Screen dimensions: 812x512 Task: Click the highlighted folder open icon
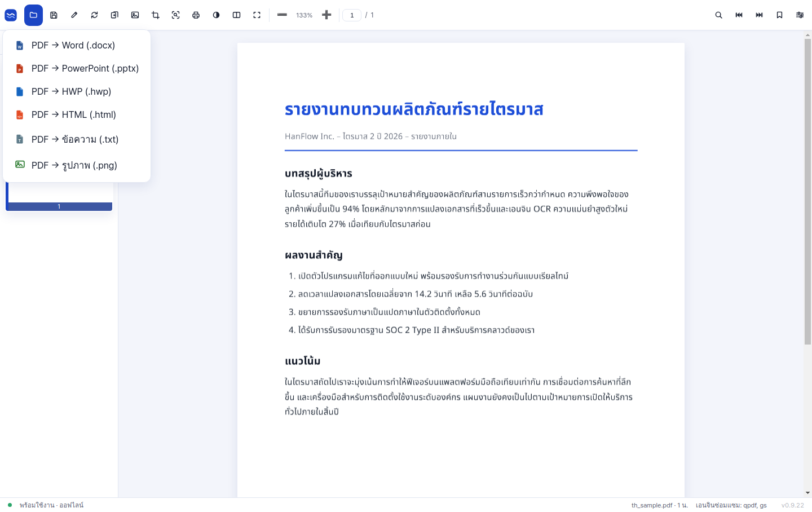33,15
